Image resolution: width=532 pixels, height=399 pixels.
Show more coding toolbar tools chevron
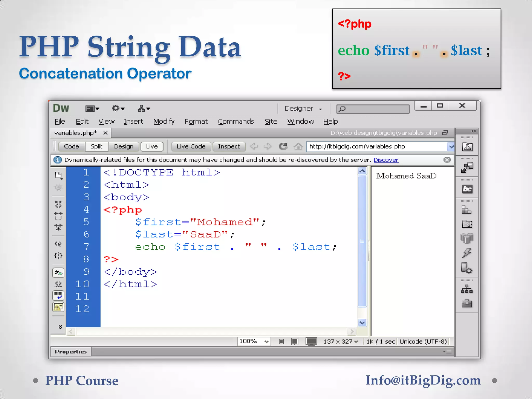[x=60, y=327]
